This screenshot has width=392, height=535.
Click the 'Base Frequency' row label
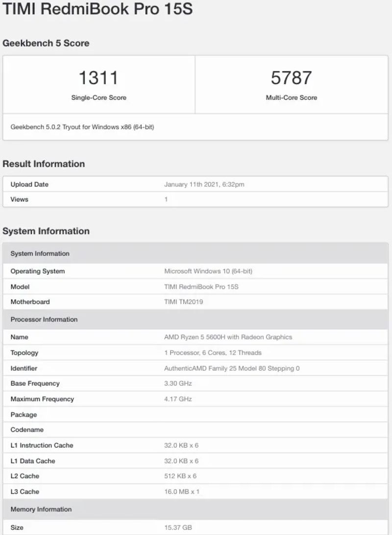35,384
